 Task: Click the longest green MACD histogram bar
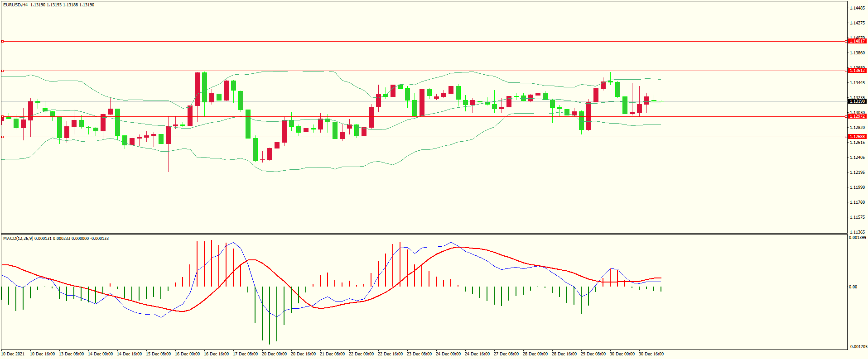(270, 315)
